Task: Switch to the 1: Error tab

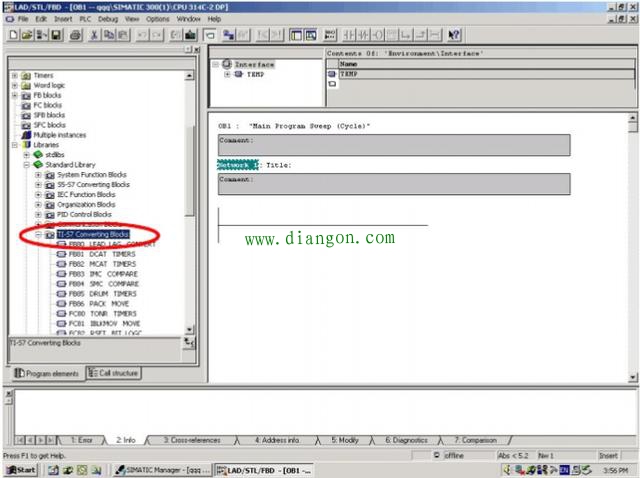Action: click(x=81, y=440)
